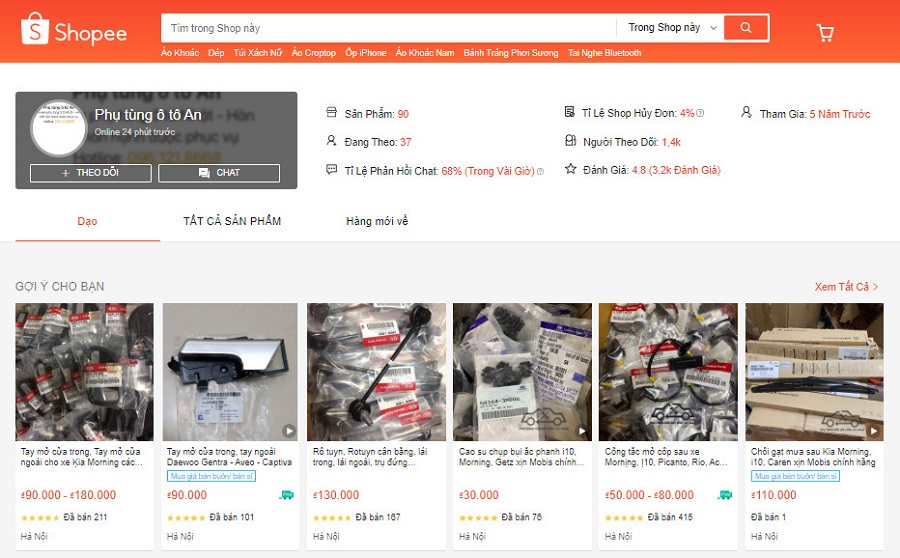Click the wholesale tag on Daewoo Gentra product
Screen dimensions: 900x558
point(211,476)
